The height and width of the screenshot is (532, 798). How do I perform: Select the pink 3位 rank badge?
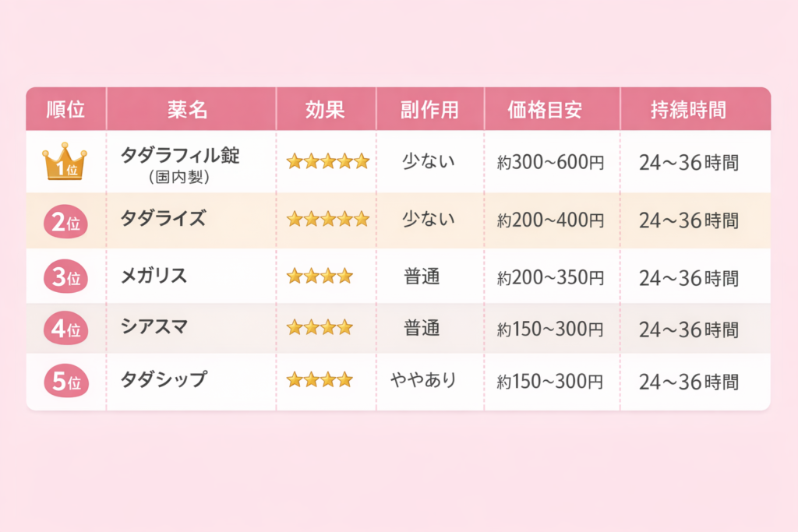(x=65, y=278)
